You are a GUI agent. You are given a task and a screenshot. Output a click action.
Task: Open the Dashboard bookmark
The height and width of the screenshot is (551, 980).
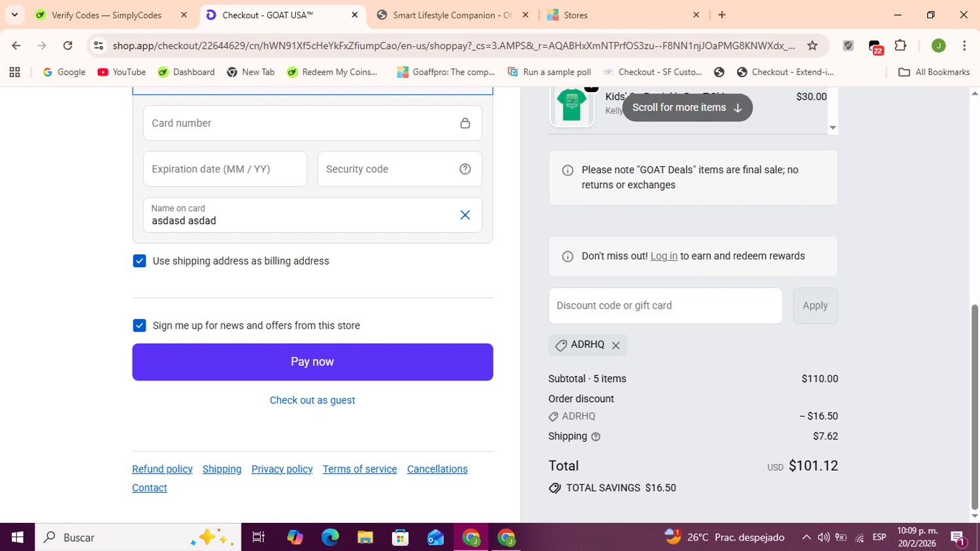[x=186, y=72]
